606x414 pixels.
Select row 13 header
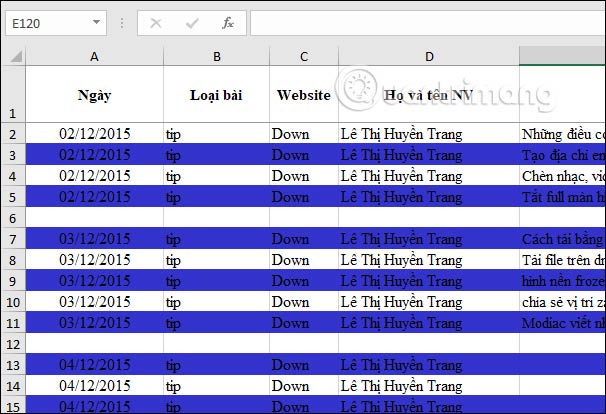[x=13, y=364]
